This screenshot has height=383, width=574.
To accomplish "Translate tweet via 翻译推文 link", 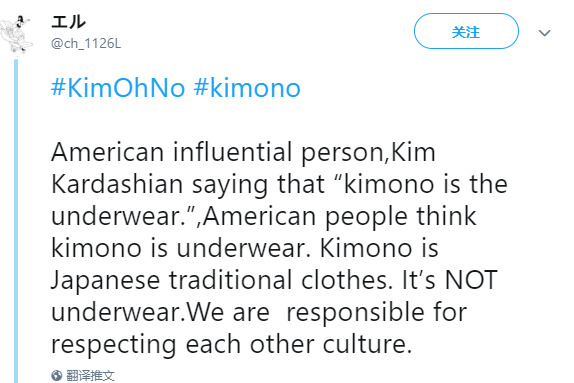I will pyautogui.click(x=90, y=375).
